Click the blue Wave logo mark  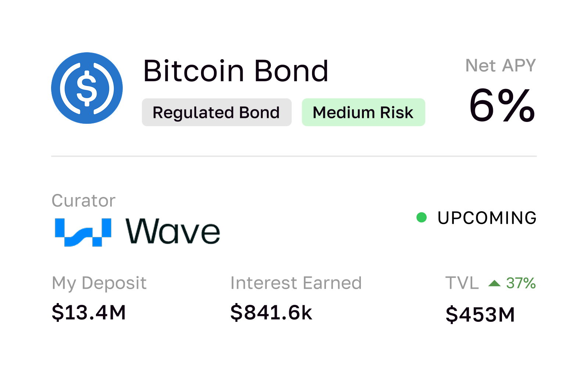click(83, 232)
